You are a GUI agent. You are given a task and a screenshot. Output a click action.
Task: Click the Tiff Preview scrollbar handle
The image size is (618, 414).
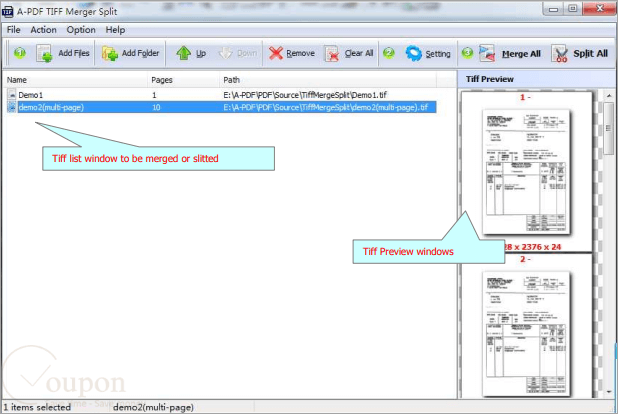pyautogui.click(x=609, y=128)
